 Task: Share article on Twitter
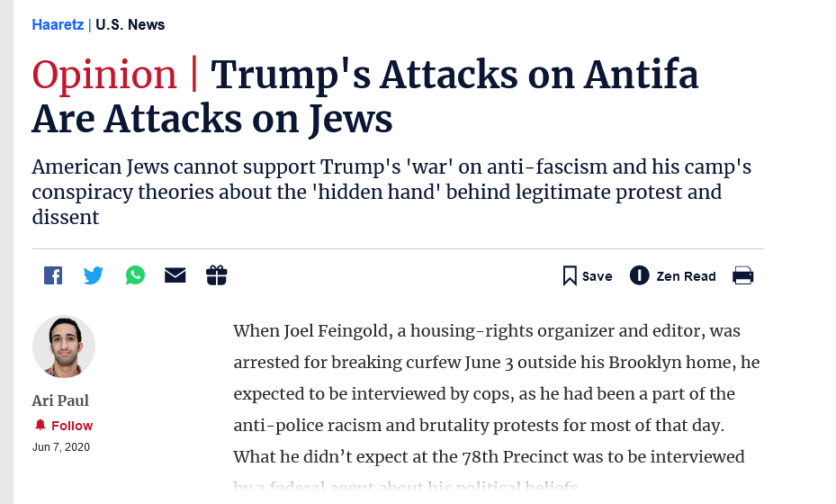(94, 275)
